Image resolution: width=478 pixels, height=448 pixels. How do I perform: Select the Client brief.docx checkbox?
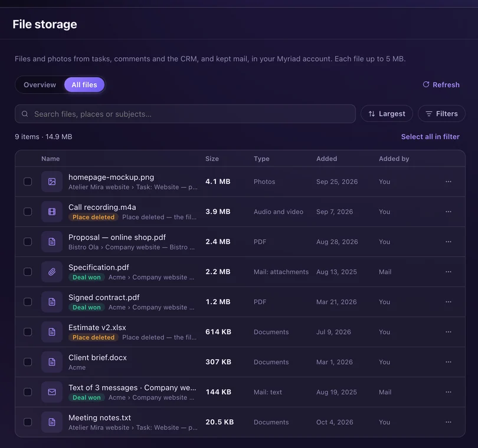[28, 362]
